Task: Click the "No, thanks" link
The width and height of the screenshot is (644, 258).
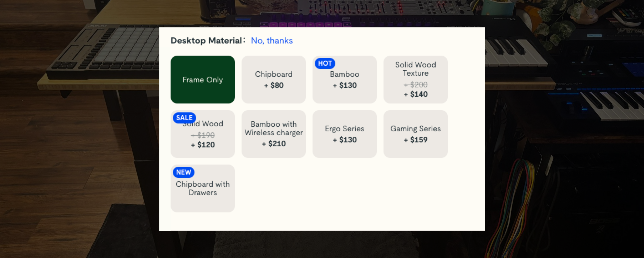Action: (272, 41)
